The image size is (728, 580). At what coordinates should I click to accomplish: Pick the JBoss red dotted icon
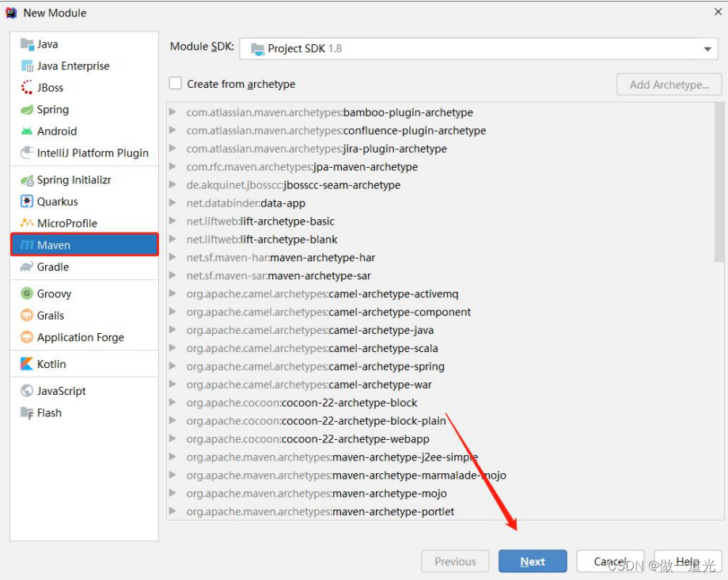(x=27, y=88)
